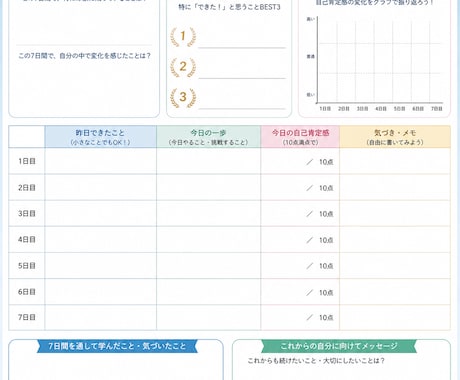Click the ／10点 score cell in the 6日目 row
This screenshot has width=460, height=380.
pyautogui.click(x=300, y=292)
